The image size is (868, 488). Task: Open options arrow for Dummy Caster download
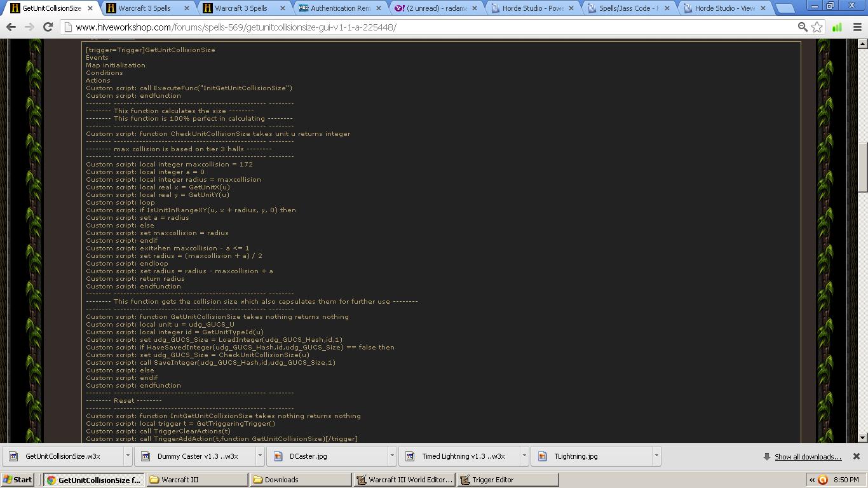260,456
